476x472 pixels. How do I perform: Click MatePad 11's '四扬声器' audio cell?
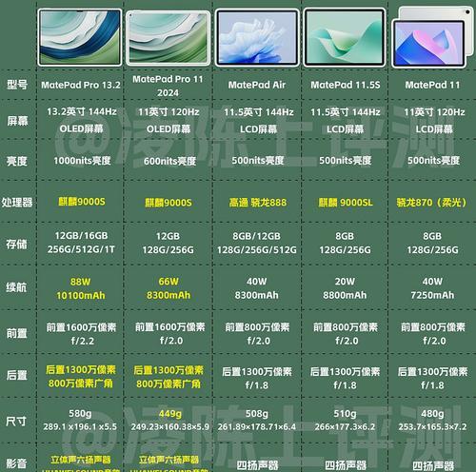click(433, 465)
